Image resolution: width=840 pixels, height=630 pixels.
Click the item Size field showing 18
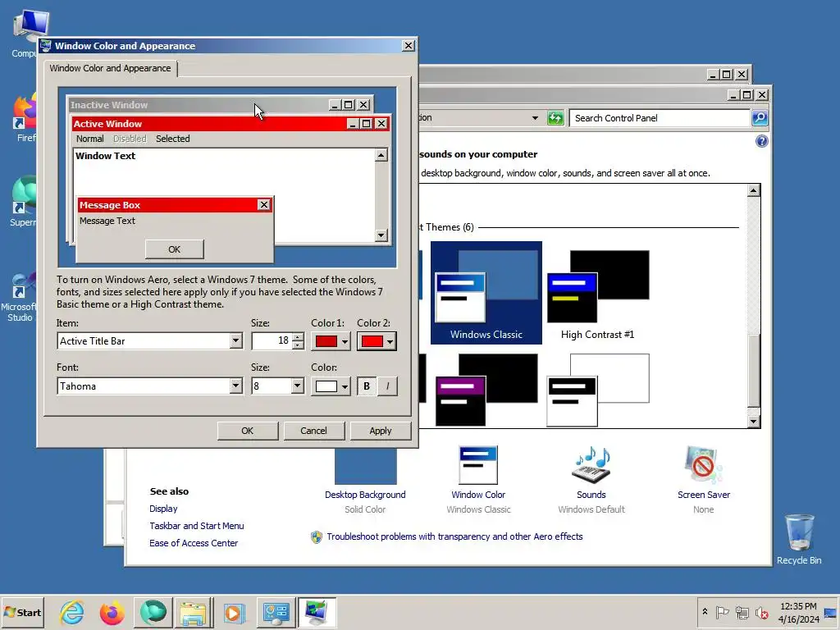(x=272, y=340)
